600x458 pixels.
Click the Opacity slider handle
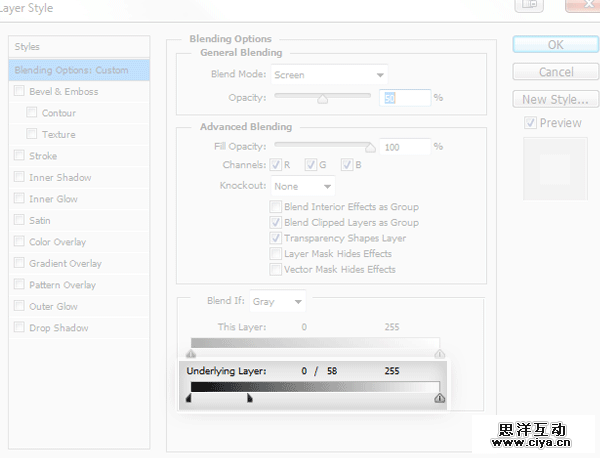coord(322,99)
